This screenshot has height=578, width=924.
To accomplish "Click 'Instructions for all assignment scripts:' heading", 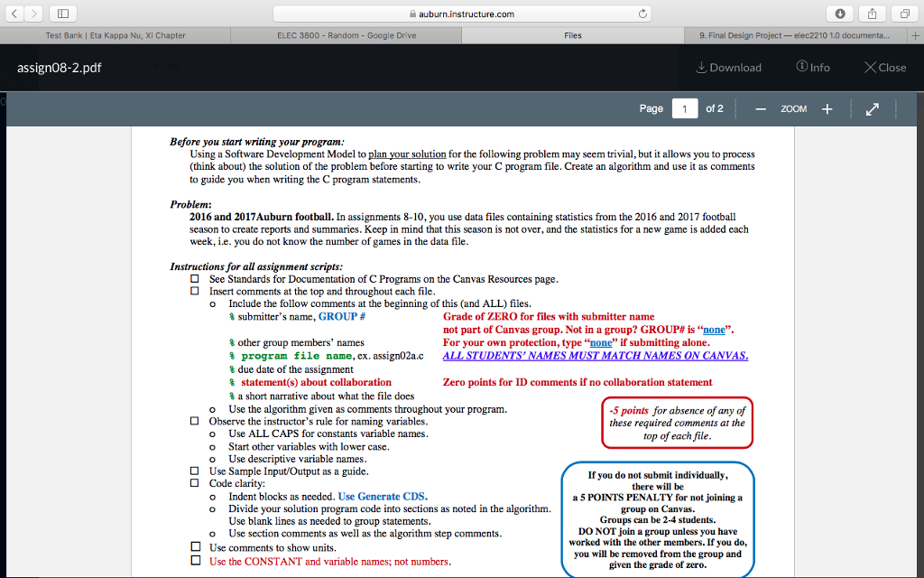I will (x=256, y=266).
